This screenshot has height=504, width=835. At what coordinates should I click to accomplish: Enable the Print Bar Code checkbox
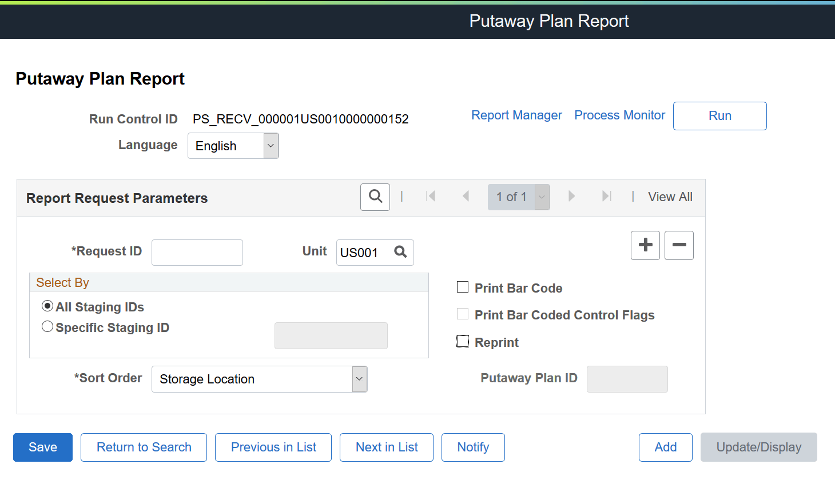click(x=462, y=287)
